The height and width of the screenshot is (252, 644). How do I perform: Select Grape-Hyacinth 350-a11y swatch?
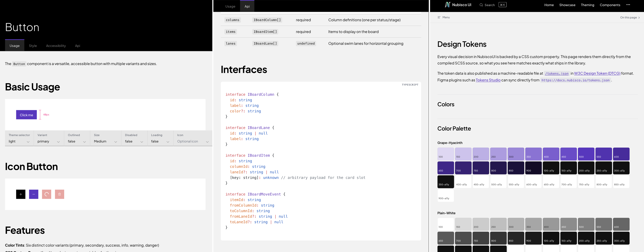[x=446, y=182]
